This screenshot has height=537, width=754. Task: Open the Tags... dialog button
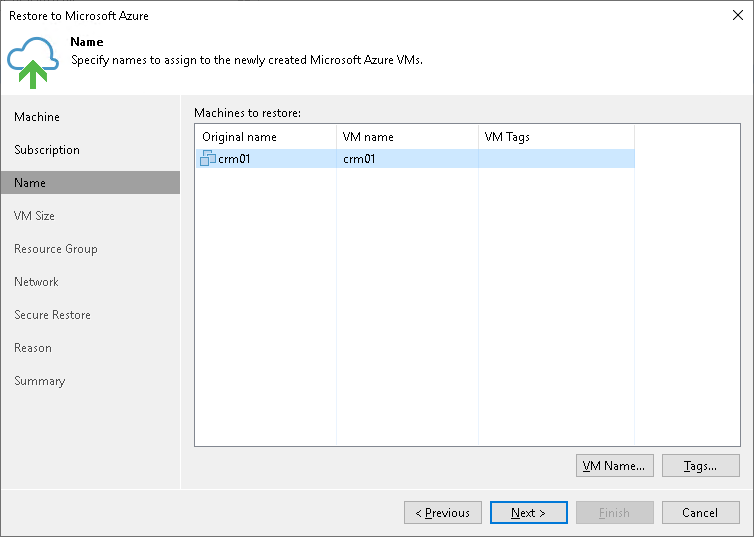[701, 465]
